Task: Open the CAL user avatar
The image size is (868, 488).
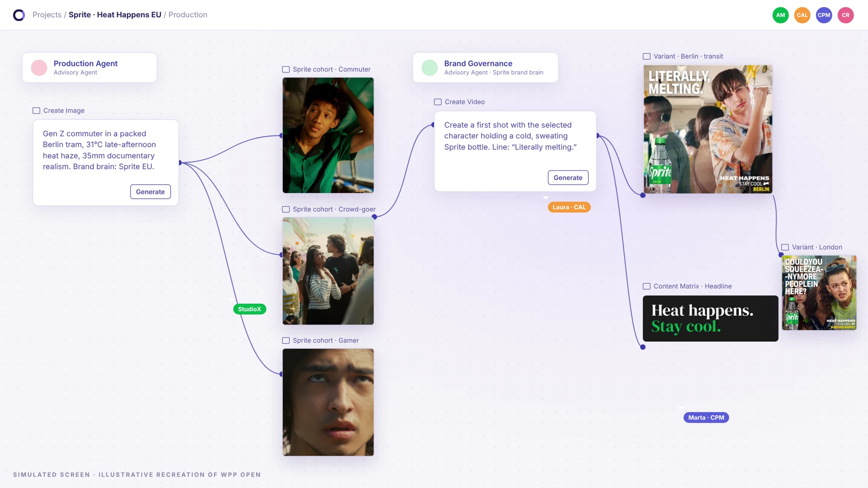Action: [802, 15]
